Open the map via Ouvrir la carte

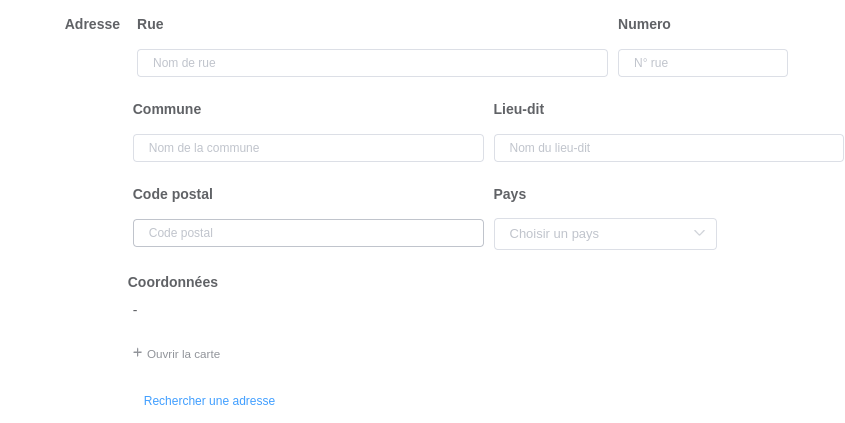(183, 354)
